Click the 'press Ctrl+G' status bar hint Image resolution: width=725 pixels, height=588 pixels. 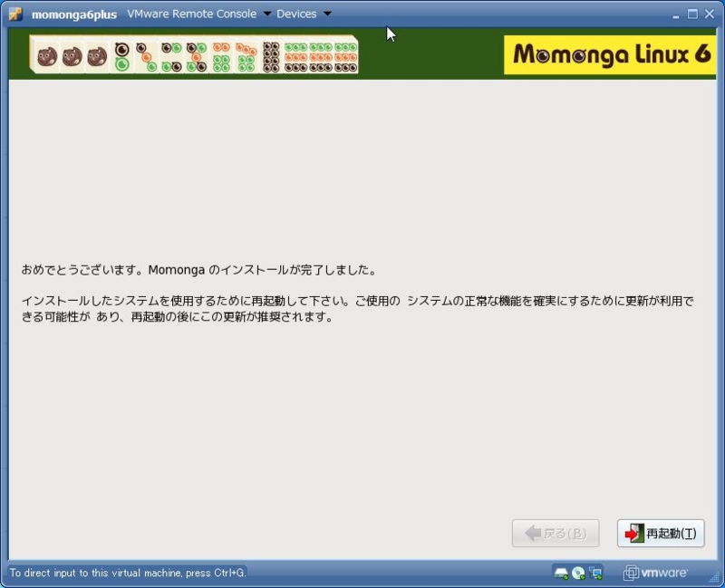click(128, 573)
